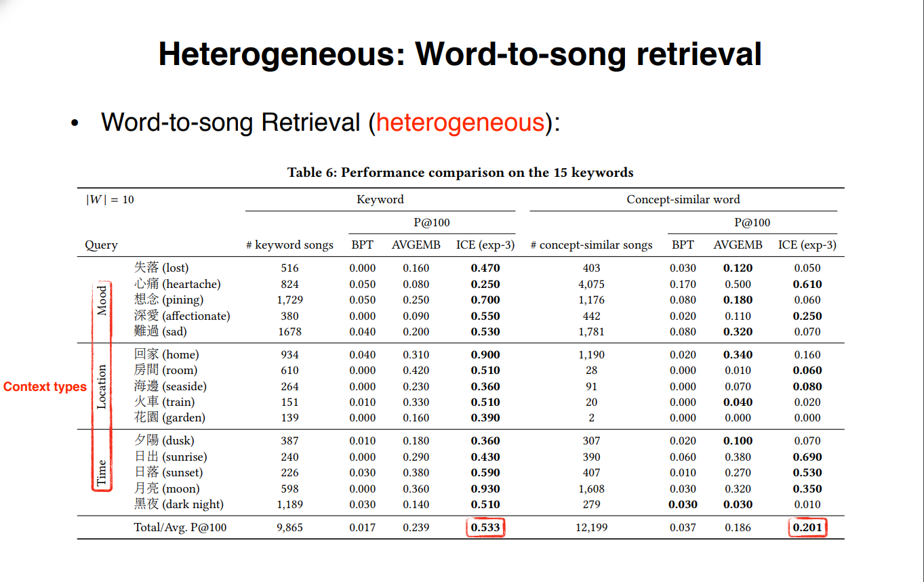Image resolution: width=924 pixels, height=582 pixels.
Task: Click "1,189" in the dark night row
Action: pos(289,504)
